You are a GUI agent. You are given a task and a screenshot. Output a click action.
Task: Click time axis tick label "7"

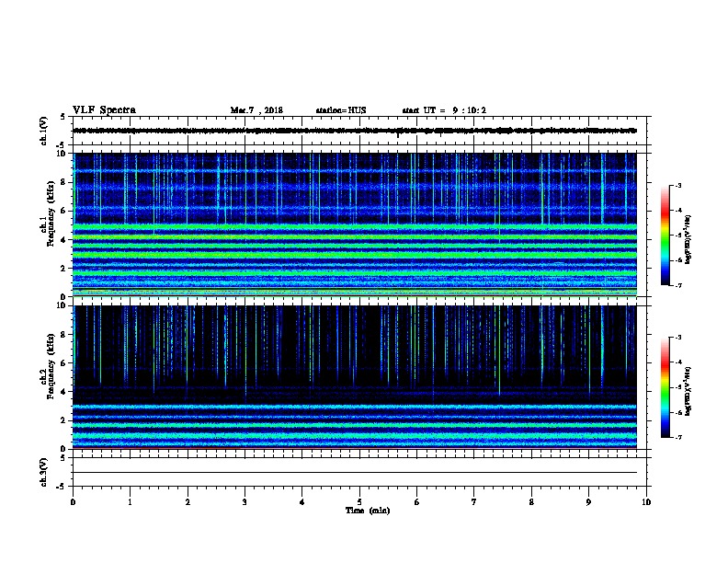[474, 501]
